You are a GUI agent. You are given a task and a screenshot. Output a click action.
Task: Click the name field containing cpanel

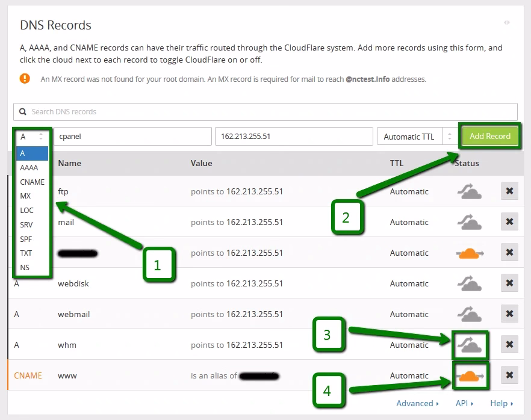pyautogui.click(x=132, y=137)
